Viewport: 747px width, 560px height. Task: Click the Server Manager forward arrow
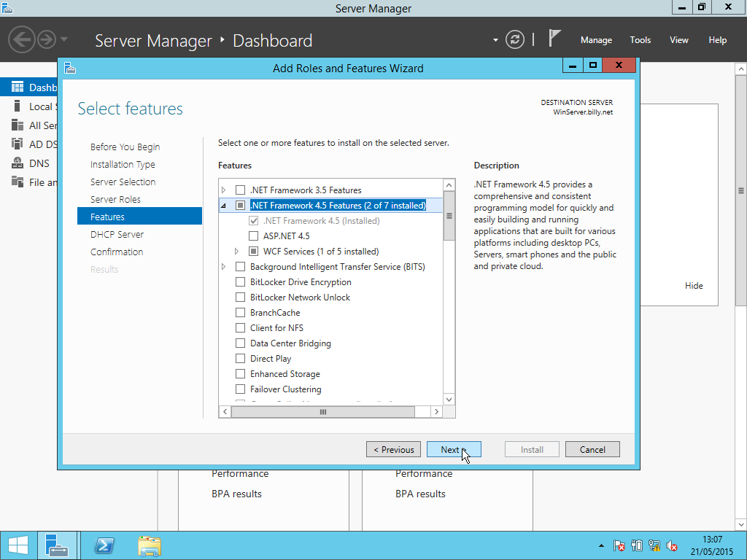pos(47,39)
